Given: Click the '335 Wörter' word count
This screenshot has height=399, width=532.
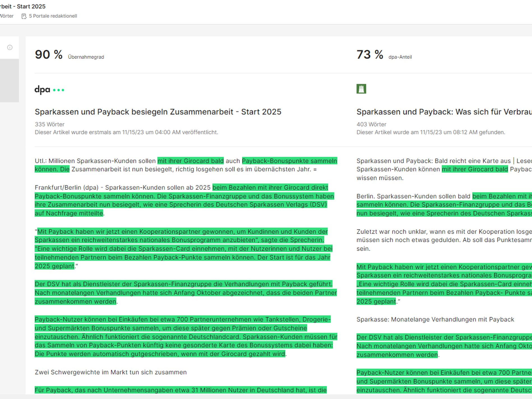Looking at the screenshot, I should tap(50, 124).
